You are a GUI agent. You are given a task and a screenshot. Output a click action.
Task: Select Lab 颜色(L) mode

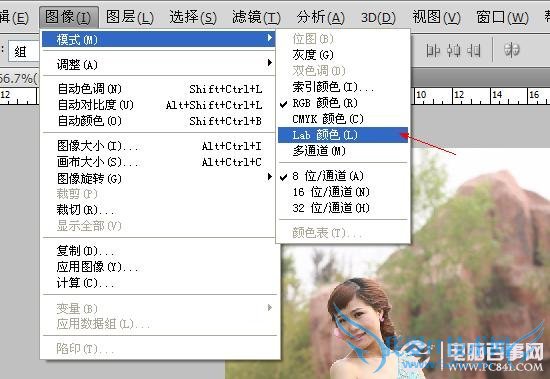pyautogui.click(x=343, y=135)
